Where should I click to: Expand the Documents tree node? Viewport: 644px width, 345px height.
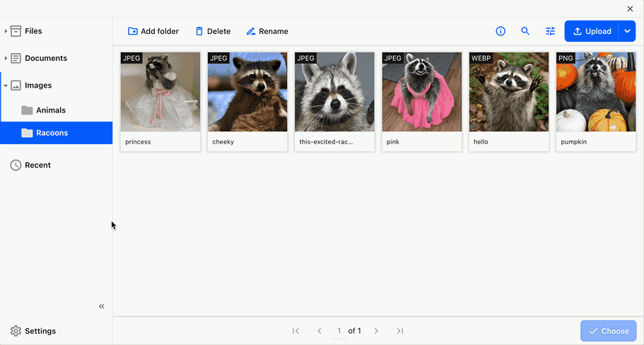click(x=6, y=58)
